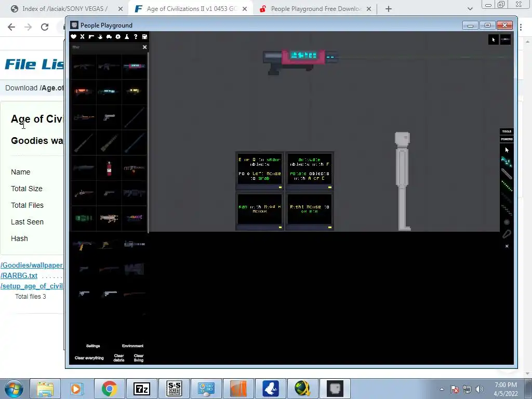This screenshot has width=532, height=399.
Task: Select the orange glowing blaster weapon
Action: [84, 91]
